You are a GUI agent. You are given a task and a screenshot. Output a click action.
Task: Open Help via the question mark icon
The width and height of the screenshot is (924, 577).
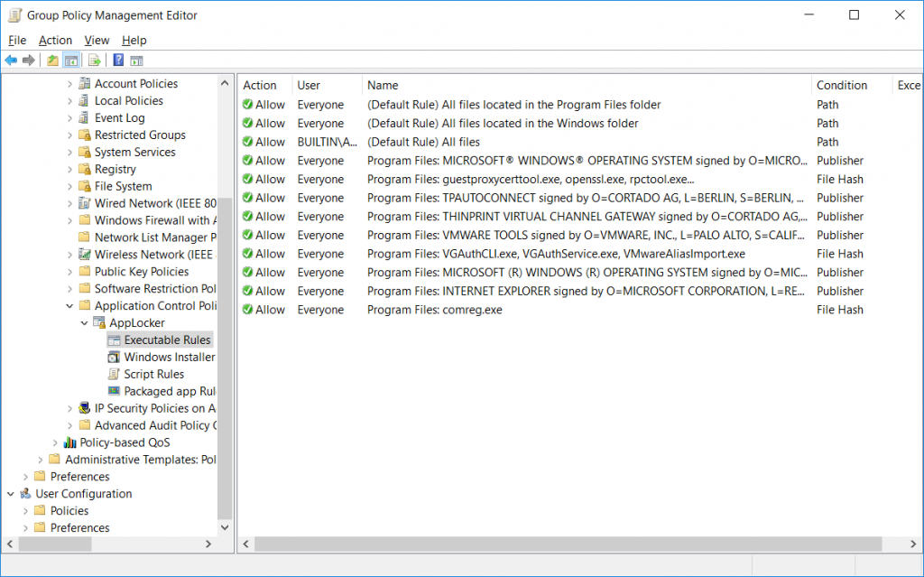118,60
